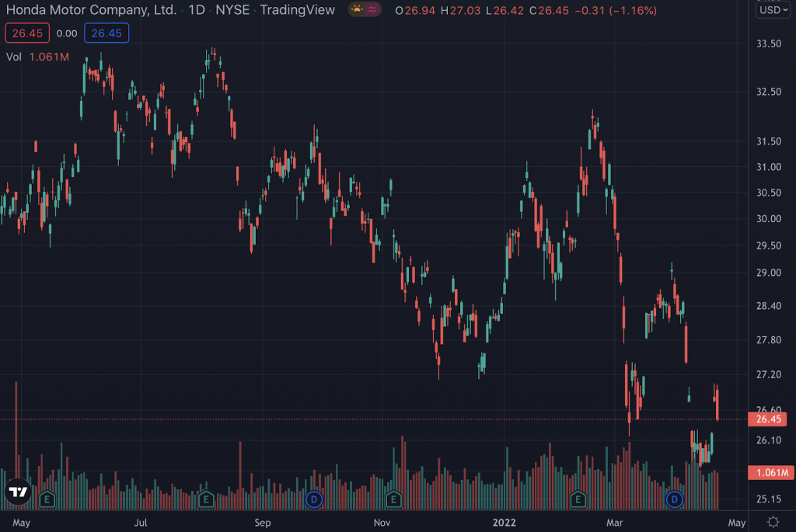Image resolution: width=796 pixels, height=532 pixels.
Task: Show the dividend marker after Mar 2022
Action: click(x=674, y=499)
